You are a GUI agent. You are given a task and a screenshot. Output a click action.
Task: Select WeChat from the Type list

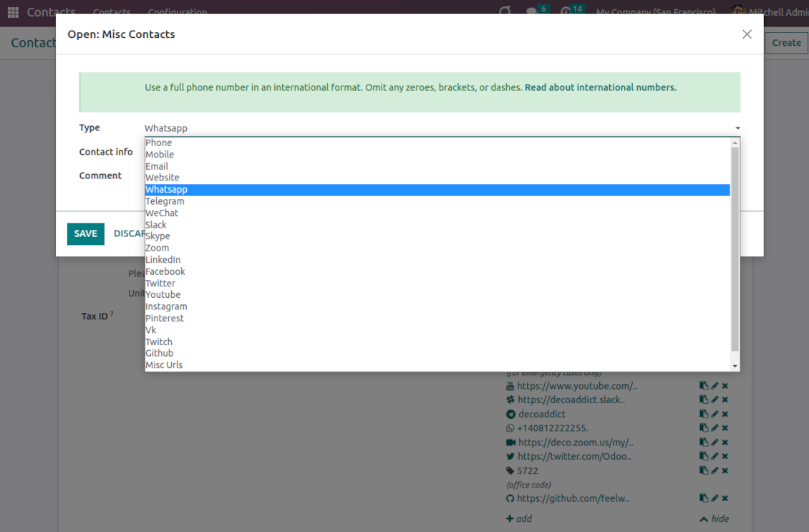(437, 213)
